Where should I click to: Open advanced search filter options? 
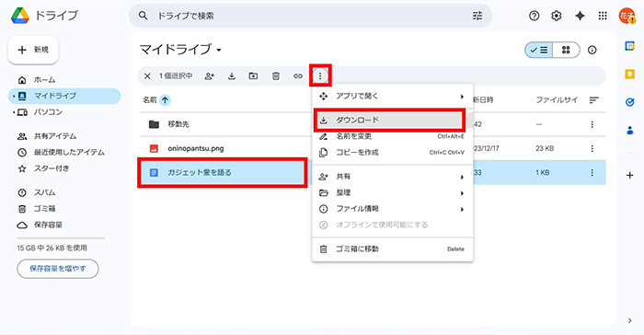point(477,16)
